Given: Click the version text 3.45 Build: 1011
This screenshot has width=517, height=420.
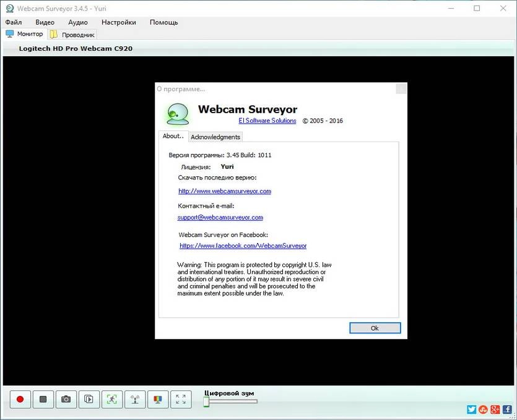Looking at the screenshot, I should click(249, 155).
